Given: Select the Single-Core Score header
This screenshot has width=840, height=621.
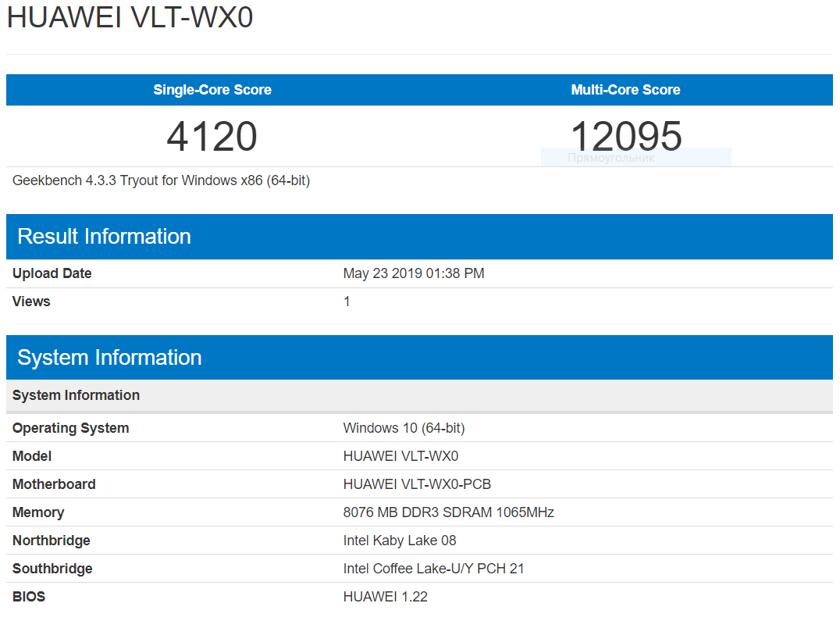Looking at the screenshot, I should coord(212,90).
